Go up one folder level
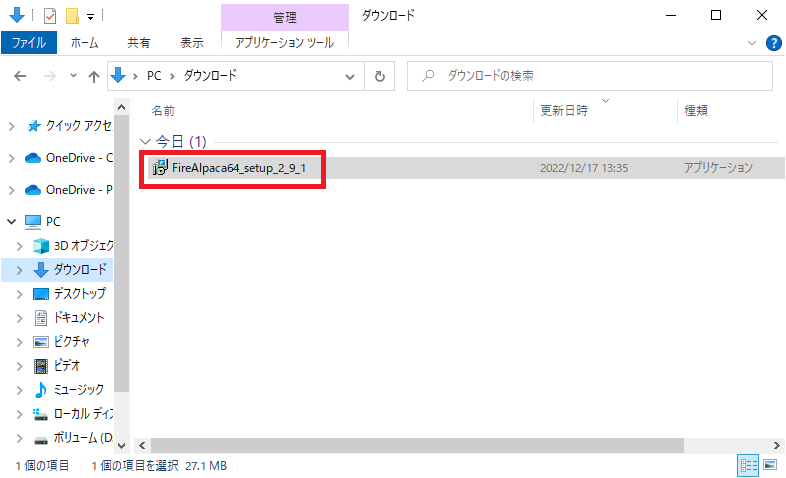 pyautogui.click(x=94, y=76)
